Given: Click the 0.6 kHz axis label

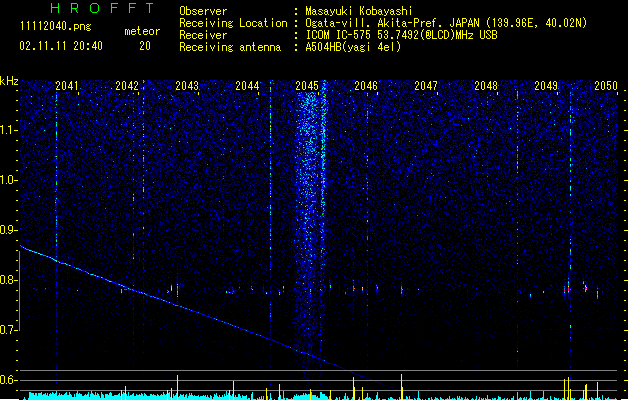Looking at the screenshot, I should pyautogui.click(x=9, y=380).
